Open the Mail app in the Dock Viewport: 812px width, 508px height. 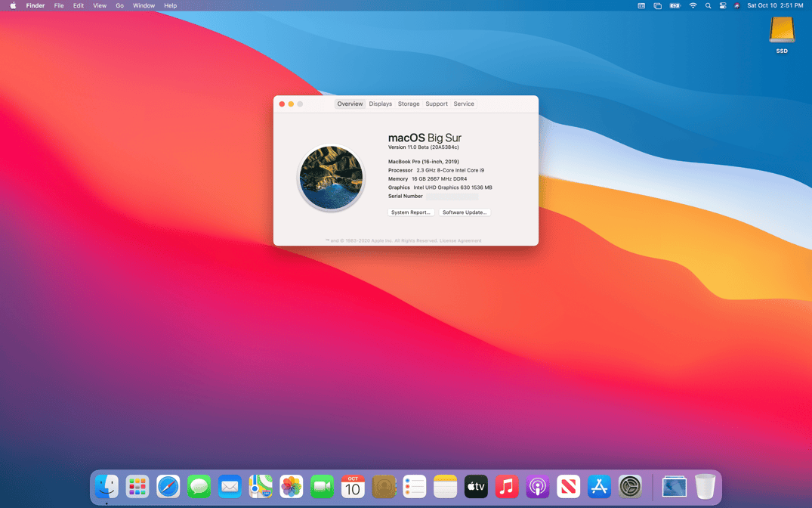pyautogui.click(x=230, y=487)
